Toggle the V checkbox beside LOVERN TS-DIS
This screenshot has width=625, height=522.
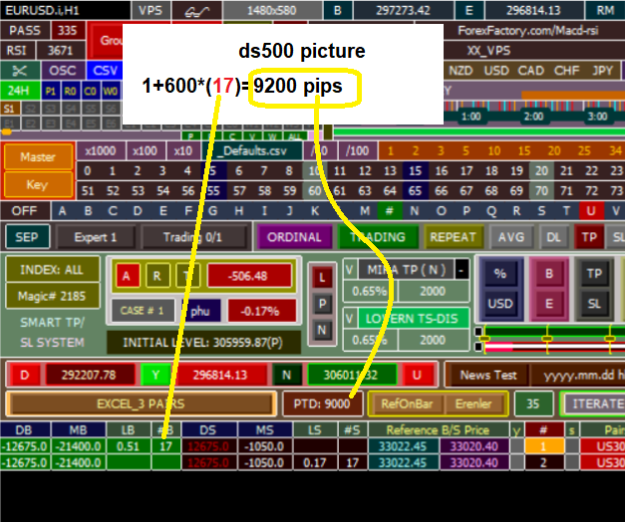[x=349, y=318]
